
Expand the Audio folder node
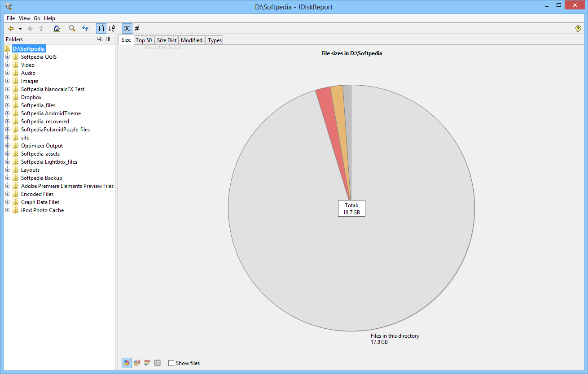7,73
